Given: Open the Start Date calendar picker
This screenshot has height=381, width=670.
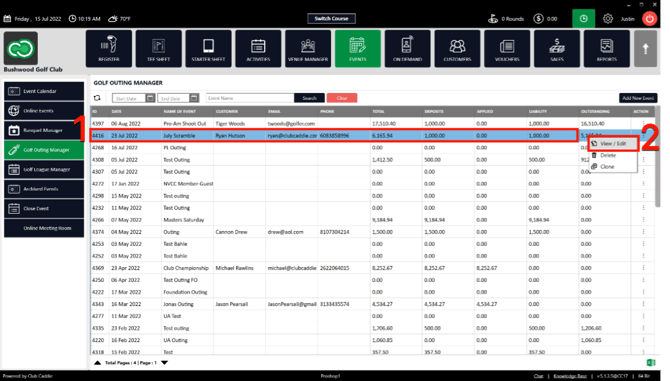Looking at the screenshot, I should (x=150, y=98).
